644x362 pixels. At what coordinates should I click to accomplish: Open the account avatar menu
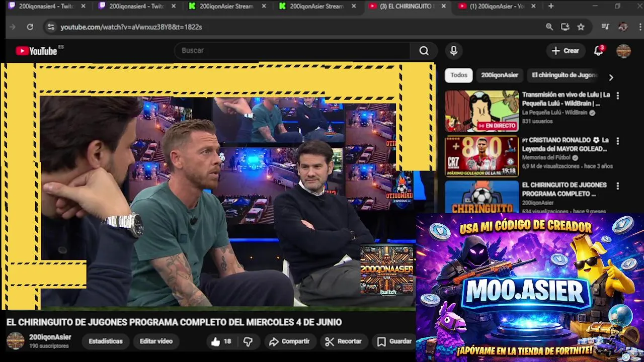(624, 51)
